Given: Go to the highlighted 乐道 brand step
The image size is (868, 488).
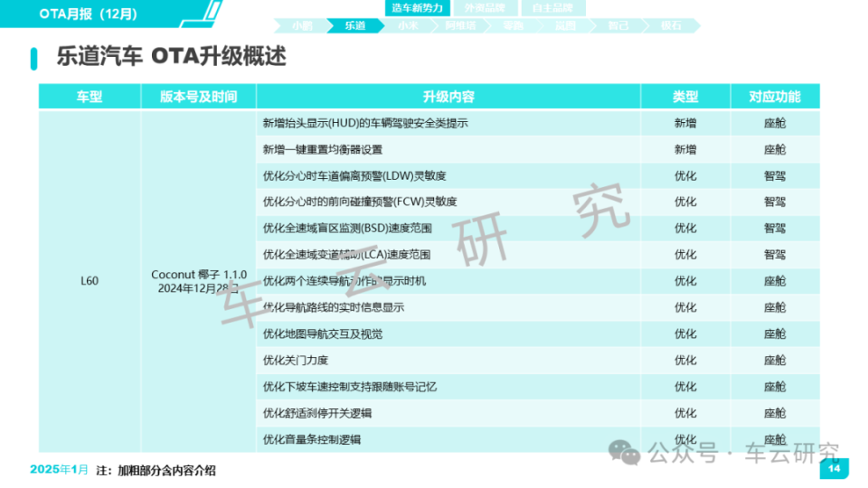Looking at the screenshot, I should 354,25.
